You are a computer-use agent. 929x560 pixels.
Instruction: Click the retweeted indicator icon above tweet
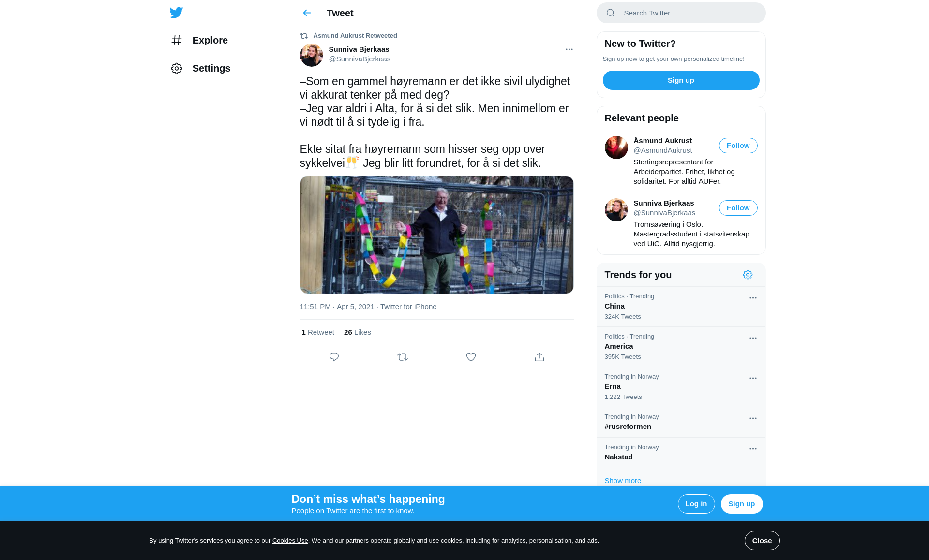click(x=304, y=36)
